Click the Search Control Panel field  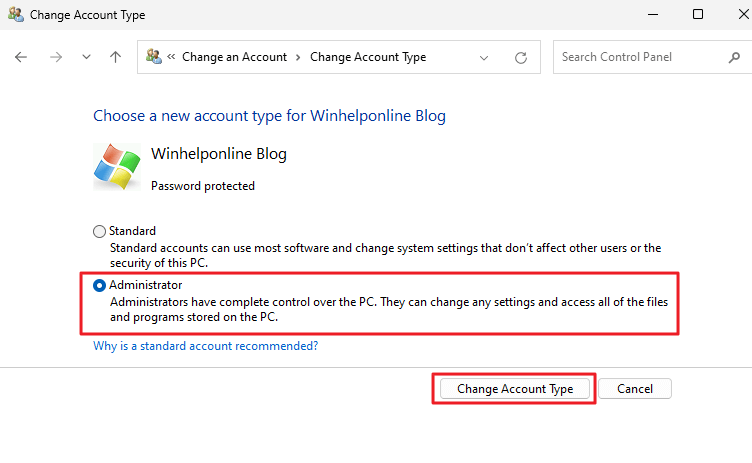pyautogui.click(x=652, y=57)
